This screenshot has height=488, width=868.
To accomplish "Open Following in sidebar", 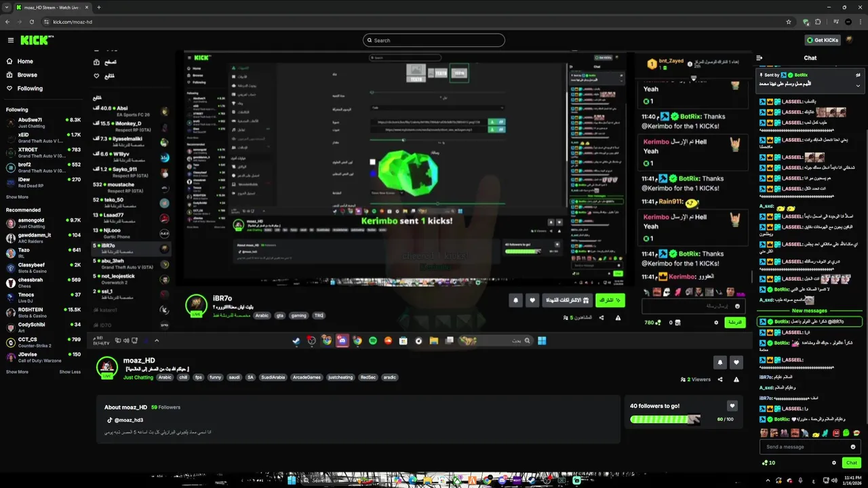I will click(x=24, y=88).
